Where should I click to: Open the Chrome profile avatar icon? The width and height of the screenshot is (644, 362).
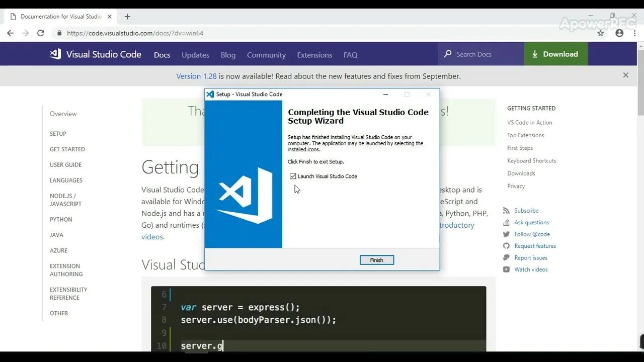click(x=619, y=33)
